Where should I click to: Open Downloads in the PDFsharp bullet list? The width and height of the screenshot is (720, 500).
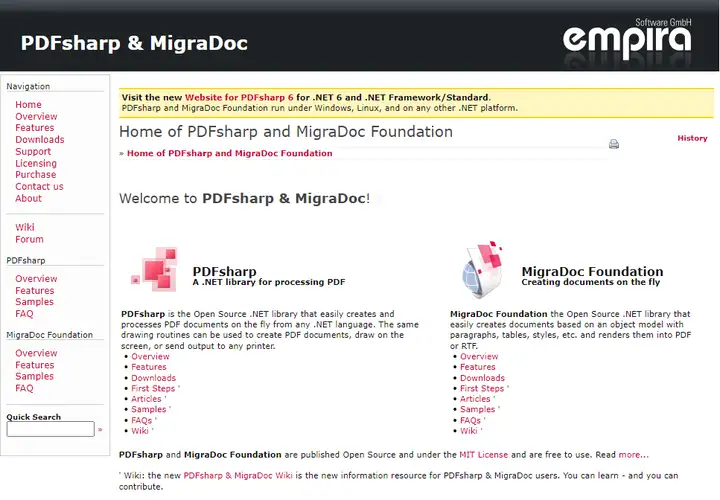click(x=153, y=378)
